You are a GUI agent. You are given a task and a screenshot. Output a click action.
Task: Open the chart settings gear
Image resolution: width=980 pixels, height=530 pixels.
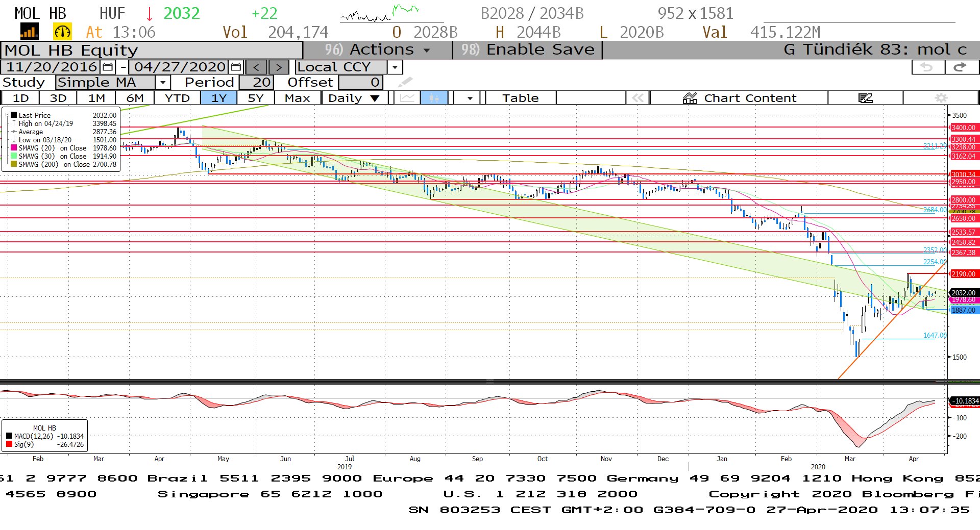(941, 98)
